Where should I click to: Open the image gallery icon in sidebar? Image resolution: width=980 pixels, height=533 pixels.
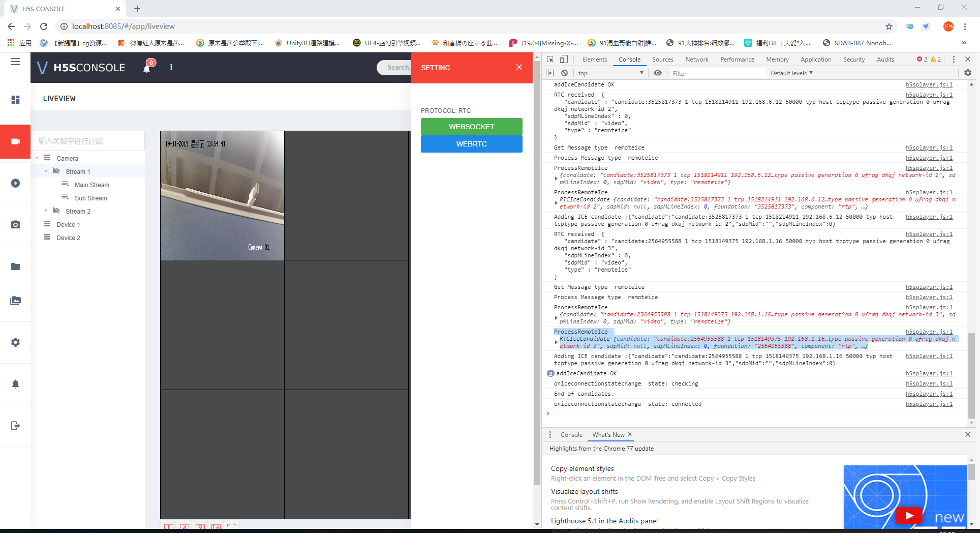(x=15, y=301)
